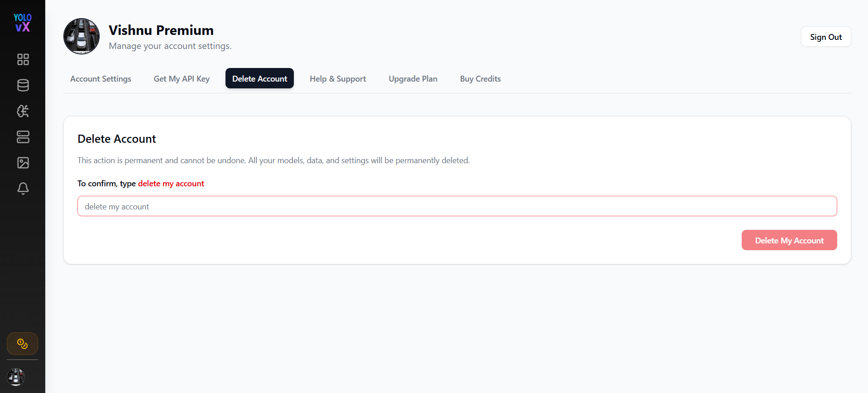This screenshot has height=393, width=868.
Task: Click the Vishnu Premium heading
Action: [x=161, y=30]
